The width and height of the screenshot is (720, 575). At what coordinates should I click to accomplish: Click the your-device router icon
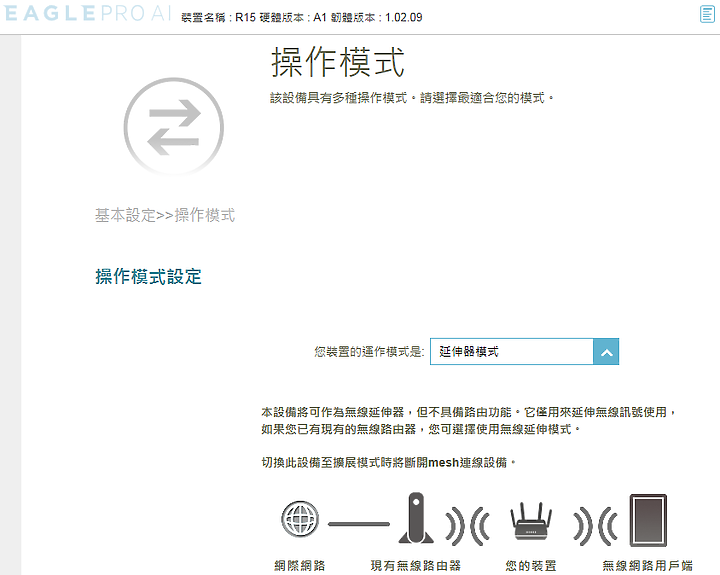tap(531, 521)
